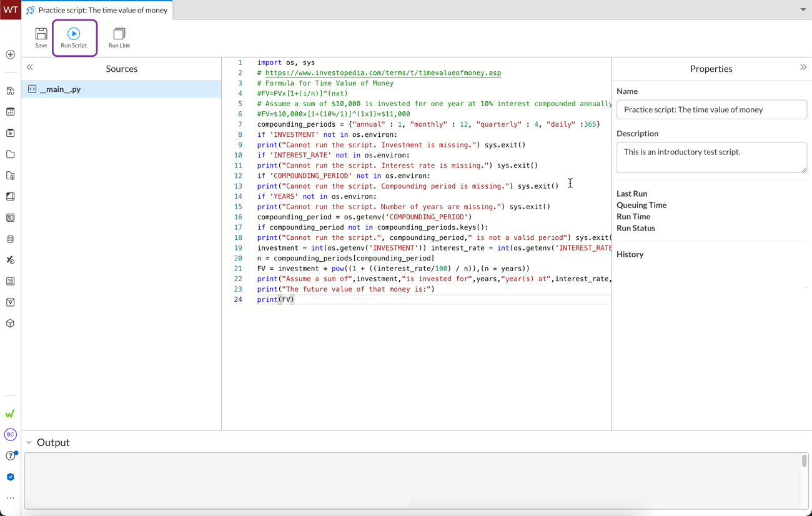Screen dimensions: 812x516
Task: Open the Investopedia link in code
Action: (x=383, y=73)
